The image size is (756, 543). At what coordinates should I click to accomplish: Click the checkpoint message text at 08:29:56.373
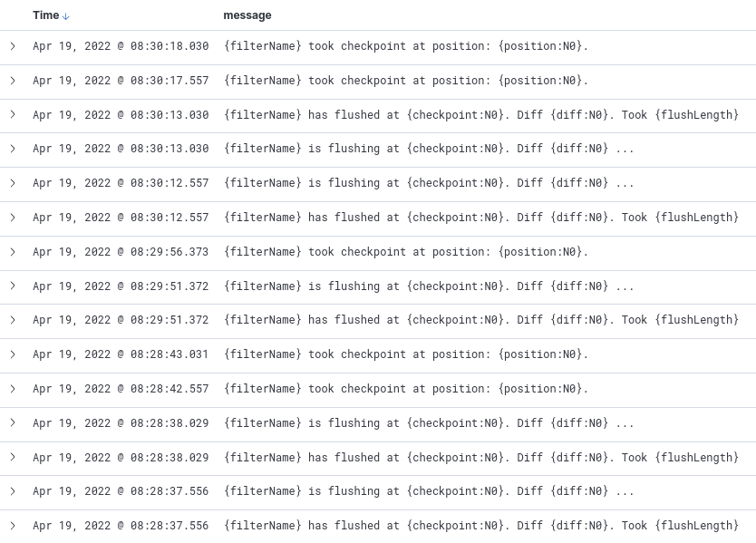tap(405, 252)
